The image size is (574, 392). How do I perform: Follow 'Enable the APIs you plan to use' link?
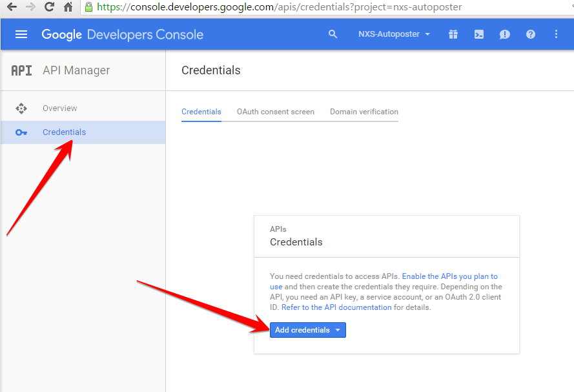(x=450, y=276)
